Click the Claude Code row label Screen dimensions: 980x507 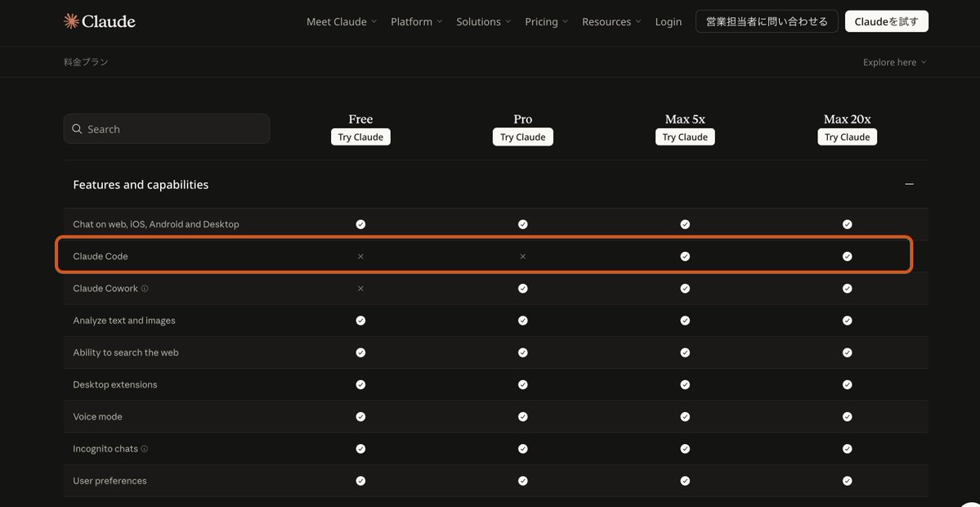tap(101, 256)
